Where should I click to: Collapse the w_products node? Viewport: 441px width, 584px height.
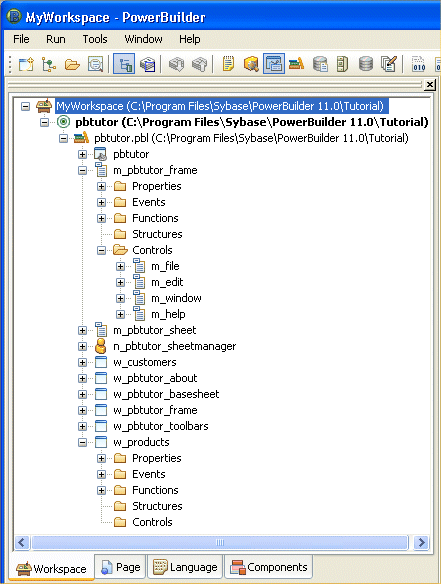point(82,442)
